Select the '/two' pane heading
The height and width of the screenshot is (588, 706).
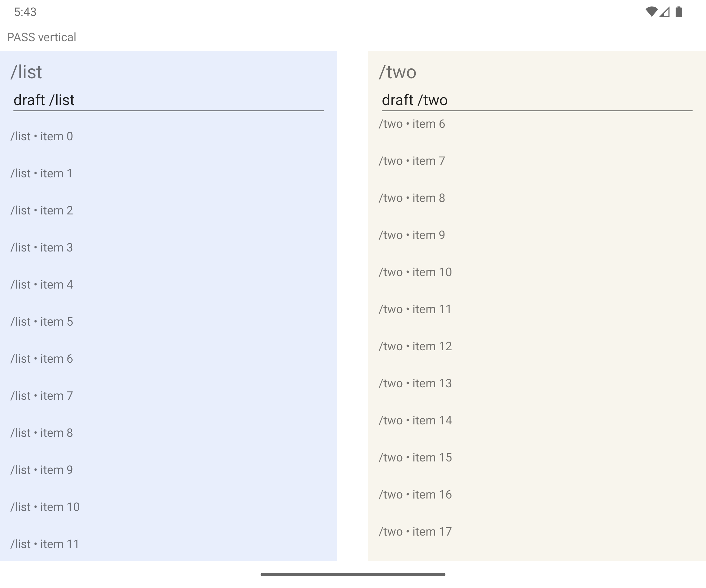point(398,72)
